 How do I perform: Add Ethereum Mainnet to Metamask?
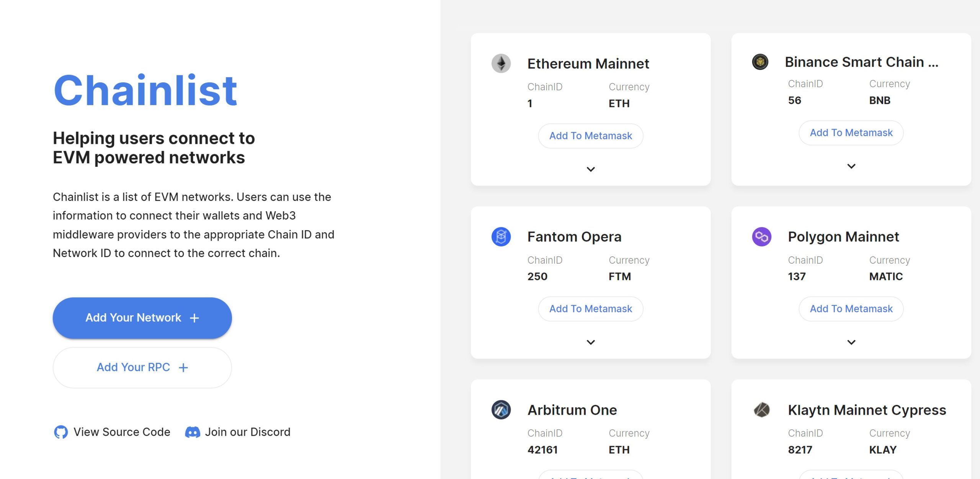tap(591, 136)
